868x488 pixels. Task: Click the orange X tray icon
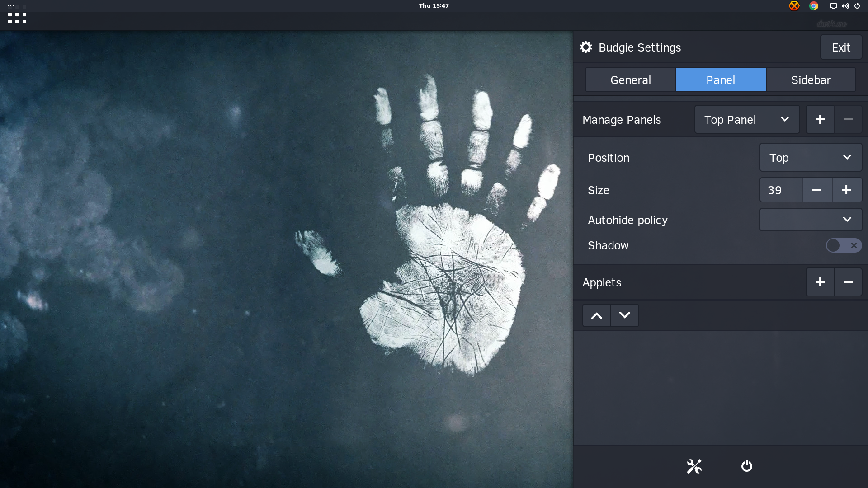794,6
